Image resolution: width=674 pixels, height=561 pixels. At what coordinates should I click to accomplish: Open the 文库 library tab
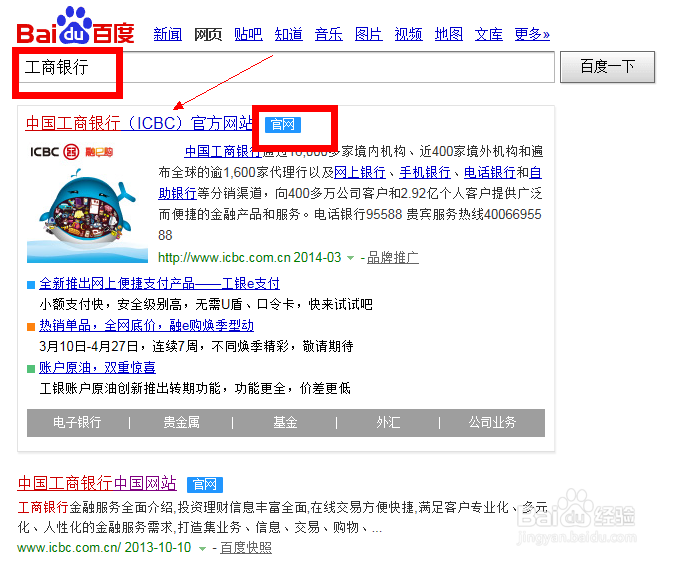[488, 34]
